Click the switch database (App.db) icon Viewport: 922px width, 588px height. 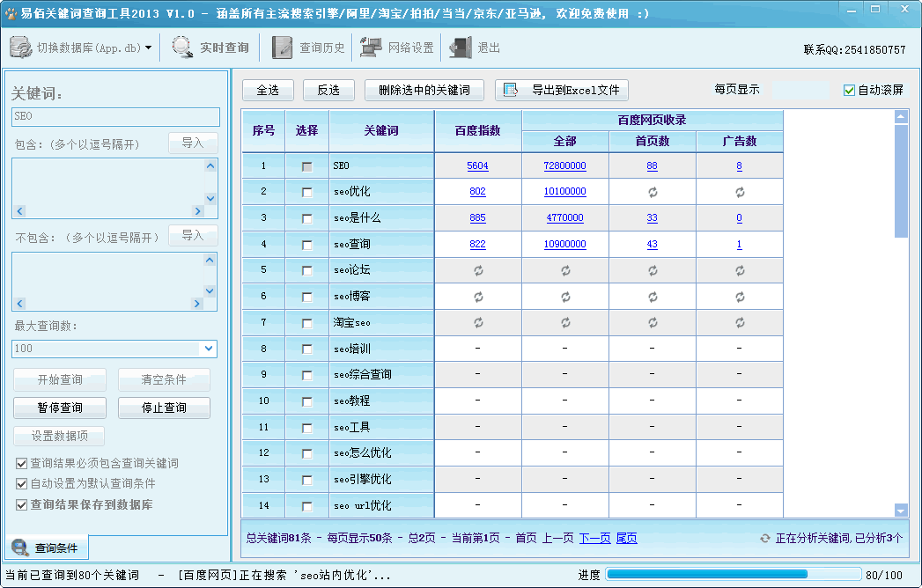21,48
